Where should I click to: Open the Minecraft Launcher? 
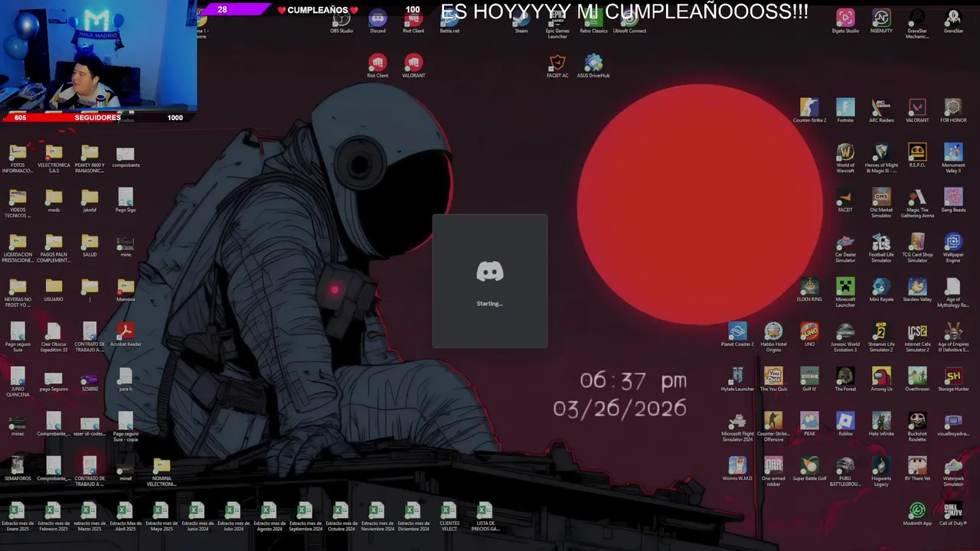pos(845,292)
